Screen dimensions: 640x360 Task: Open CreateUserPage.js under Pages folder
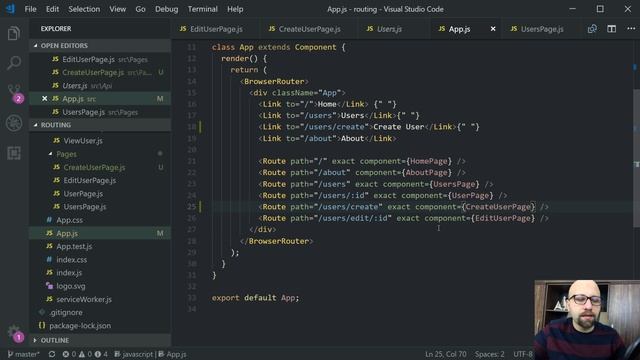point(100,167)
